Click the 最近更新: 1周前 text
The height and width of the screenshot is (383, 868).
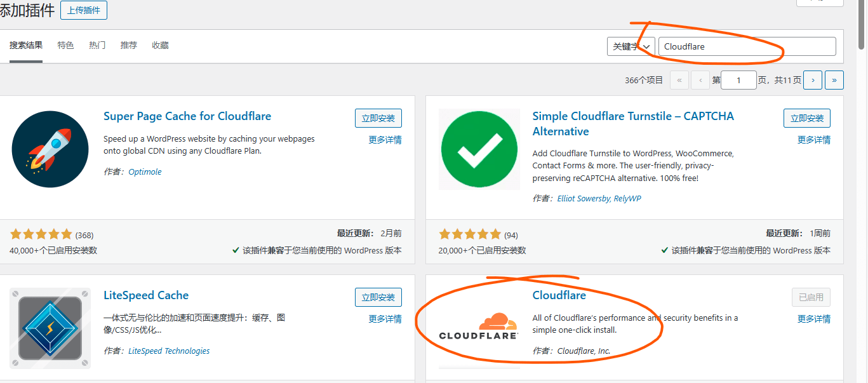point(798,233)
